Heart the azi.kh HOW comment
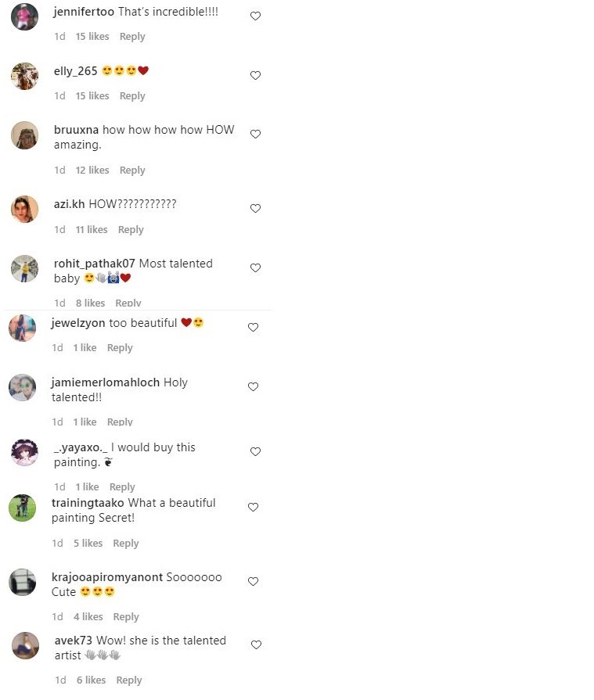Image resolution: width=594 pixels, height=700 pixels. coord(255,209)
